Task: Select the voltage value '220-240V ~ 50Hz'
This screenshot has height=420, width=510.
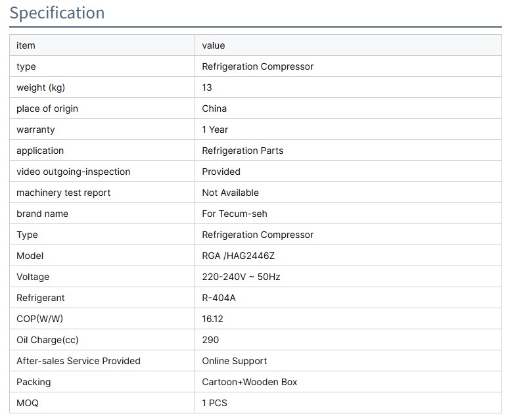Action: [x=241, y=277]
